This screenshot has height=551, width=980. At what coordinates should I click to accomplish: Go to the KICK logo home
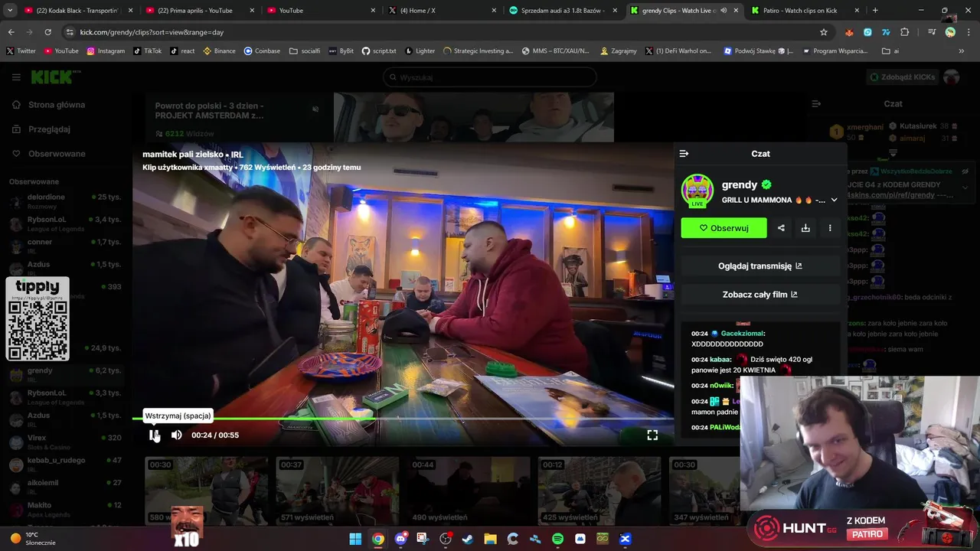[x=55, y=77]
